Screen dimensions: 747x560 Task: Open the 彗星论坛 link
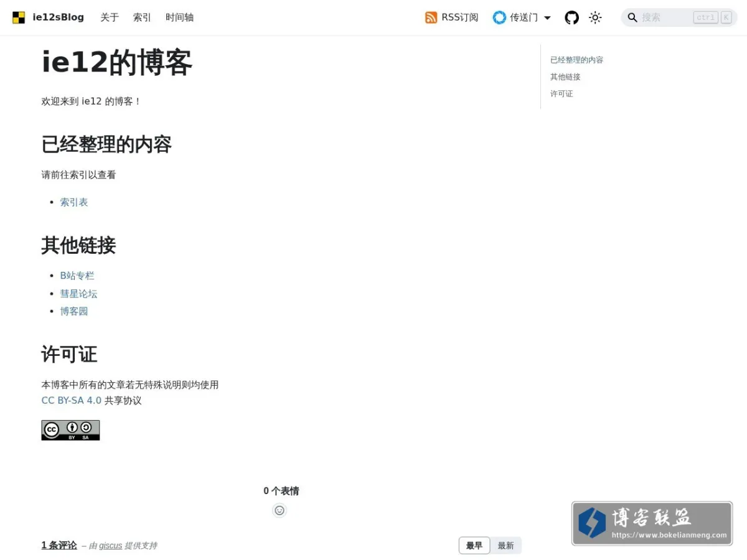coord(78,294)
